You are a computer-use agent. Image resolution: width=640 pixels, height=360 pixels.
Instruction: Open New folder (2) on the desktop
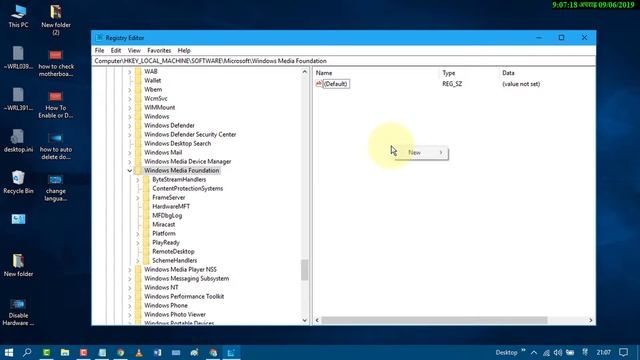(x=56, y=20)
